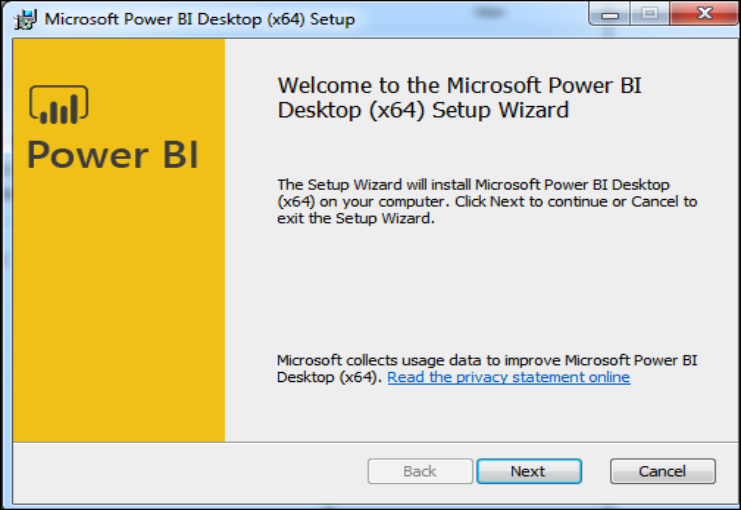The width and height of the screenshot is (741, 510).
Task: Click the installer icon in the title bar
Action: (25, 19)
